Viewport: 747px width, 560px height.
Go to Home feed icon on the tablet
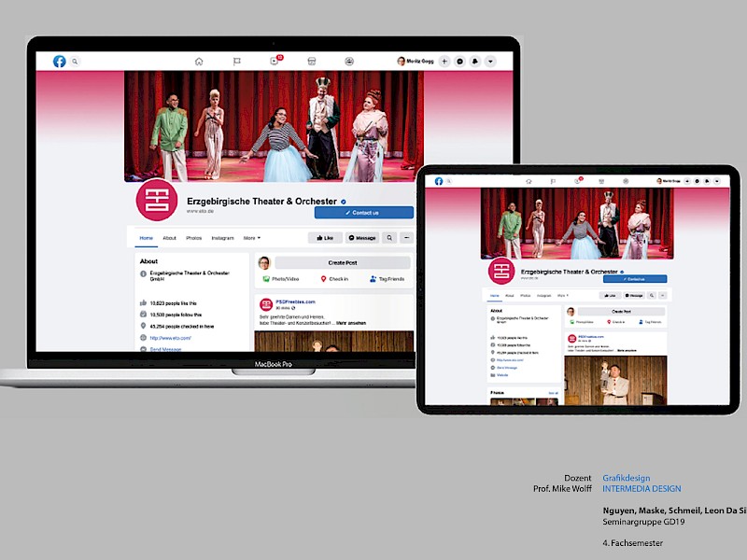[x=529, y=181]
